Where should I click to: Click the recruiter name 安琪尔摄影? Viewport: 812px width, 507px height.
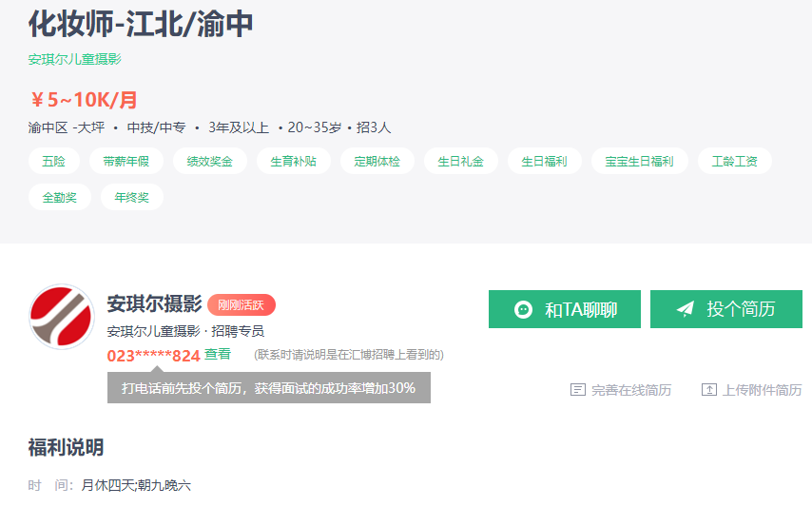click(x=154, y=304)
